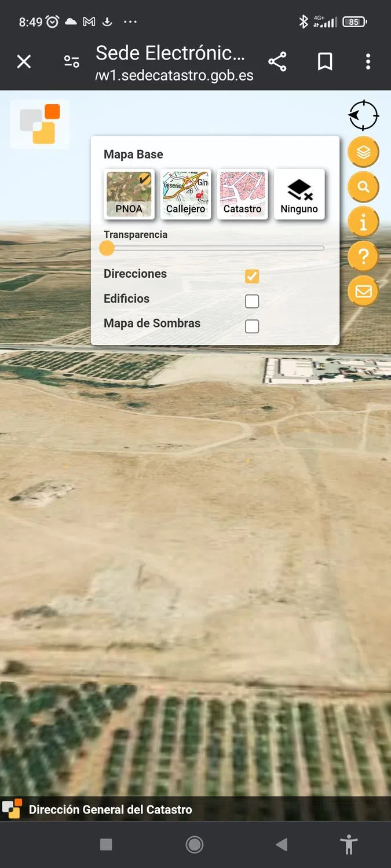Select the Callejero base map
391x868 pixels.
click(186, 194)
